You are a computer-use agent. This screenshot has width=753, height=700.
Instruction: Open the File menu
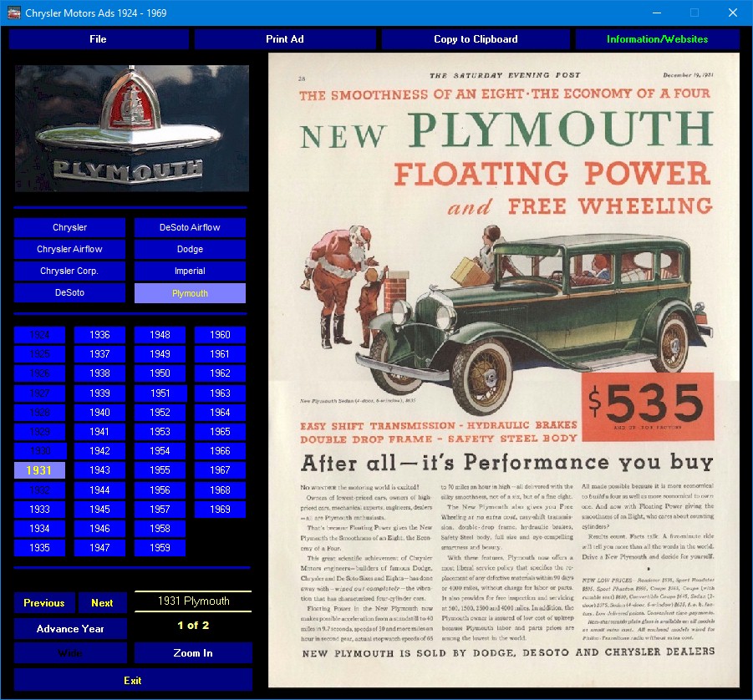99,39
